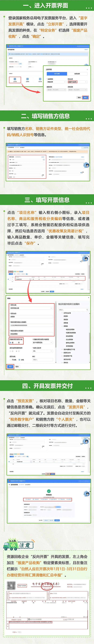Click 确定 in the 立即开票 dialog
The width and height of the screenshot is (94, 644).
85,97
